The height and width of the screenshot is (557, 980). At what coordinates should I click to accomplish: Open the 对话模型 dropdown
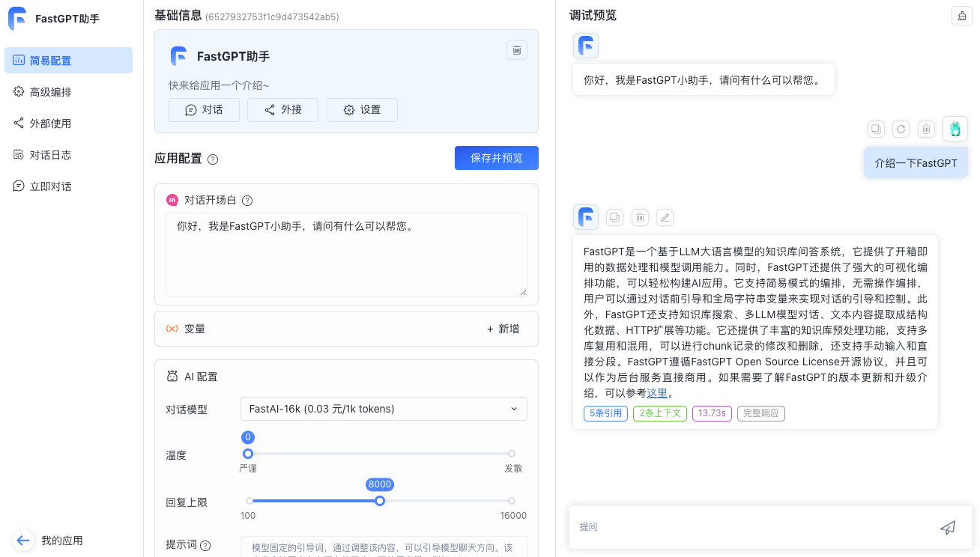383,409
